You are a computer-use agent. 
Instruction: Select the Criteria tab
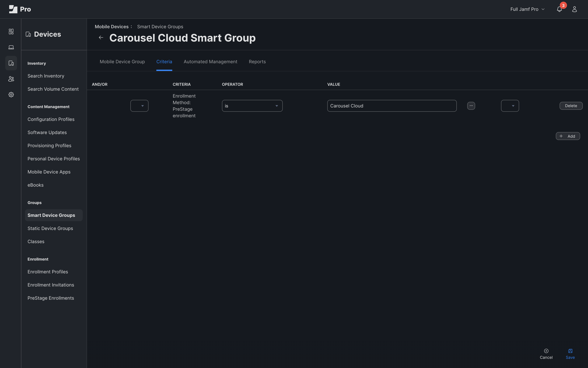[164, 62]
